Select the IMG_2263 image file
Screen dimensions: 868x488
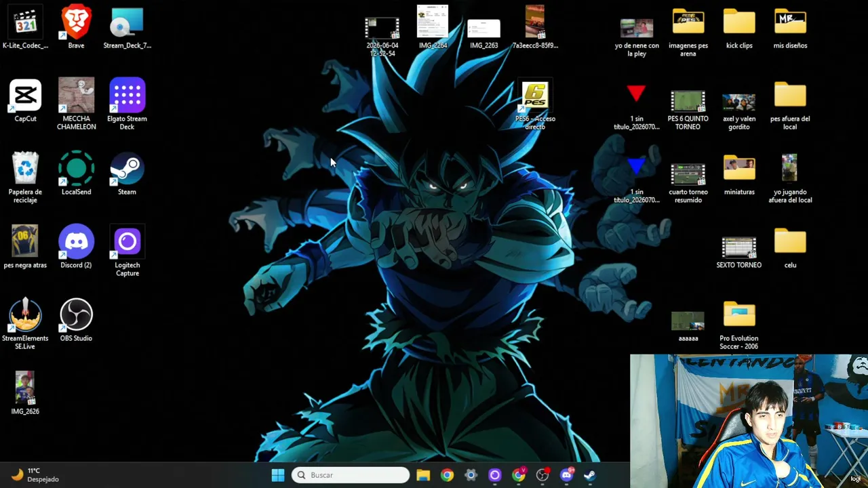(484, 34)
